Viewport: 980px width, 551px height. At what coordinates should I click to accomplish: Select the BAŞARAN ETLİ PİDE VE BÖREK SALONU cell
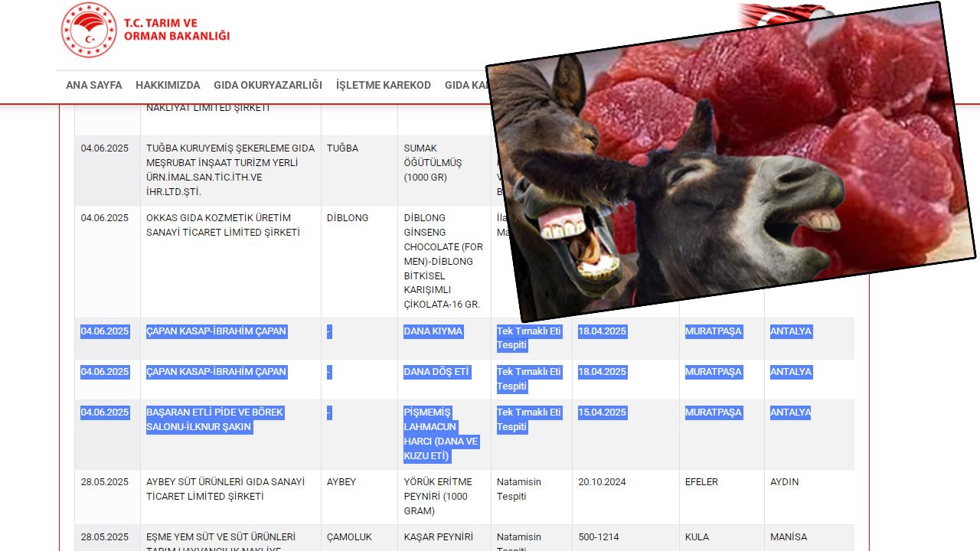pos(230,434)
